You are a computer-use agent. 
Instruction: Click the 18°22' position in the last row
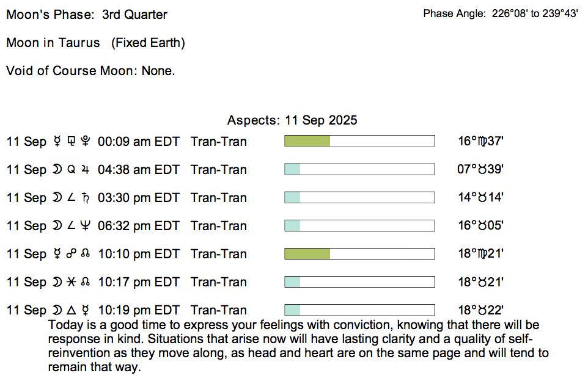click(x=480, y=310)
